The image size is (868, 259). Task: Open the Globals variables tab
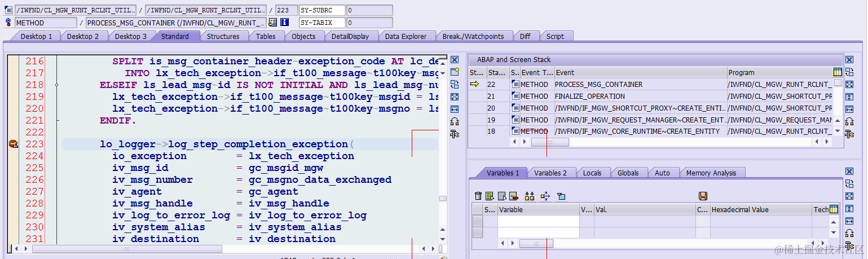tap(628, 173)
